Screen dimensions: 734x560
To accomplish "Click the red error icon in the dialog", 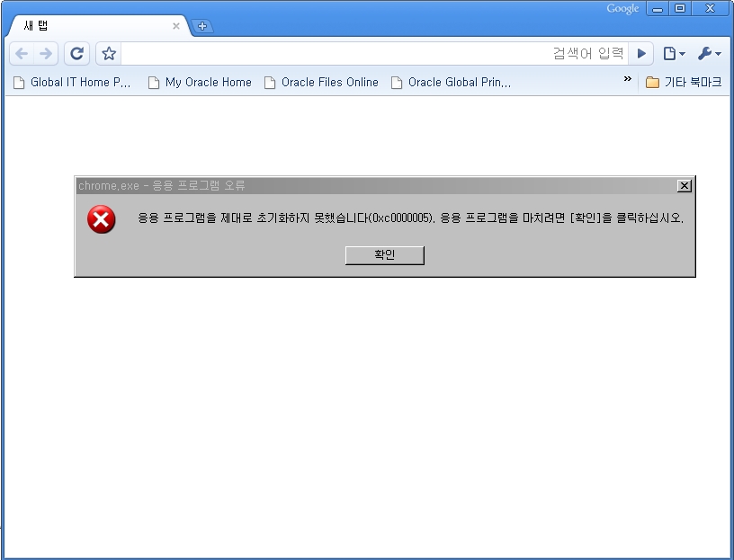I will (101, 219).
